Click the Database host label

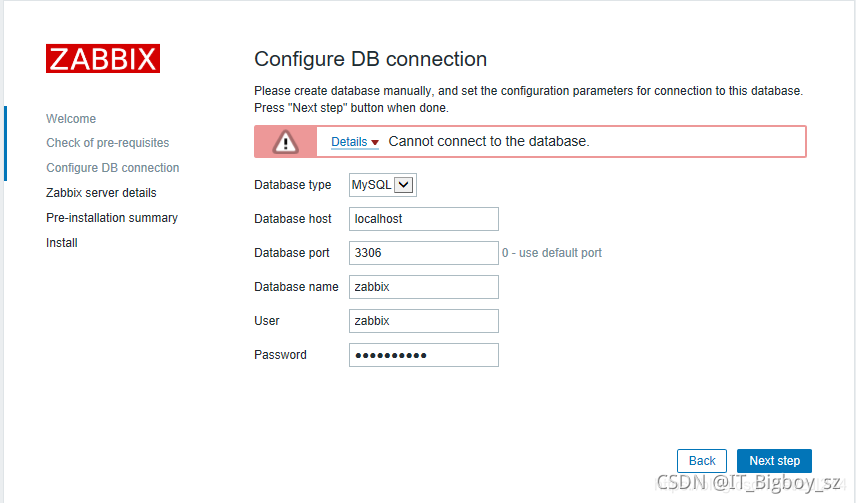293,219
